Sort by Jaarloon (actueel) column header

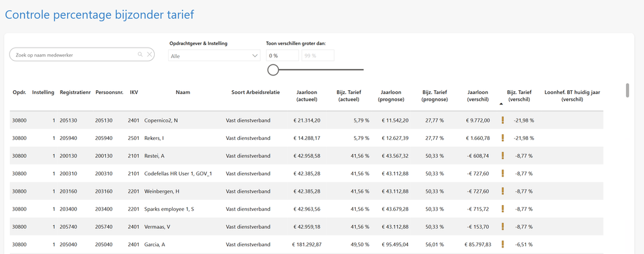pos(307,96)
